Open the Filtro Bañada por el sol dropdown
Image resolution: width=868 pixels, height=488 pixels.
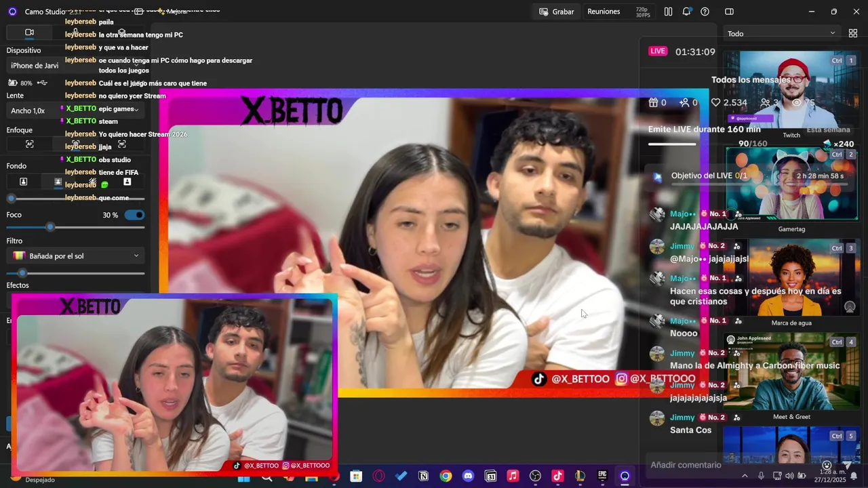(x=75, y=256)
